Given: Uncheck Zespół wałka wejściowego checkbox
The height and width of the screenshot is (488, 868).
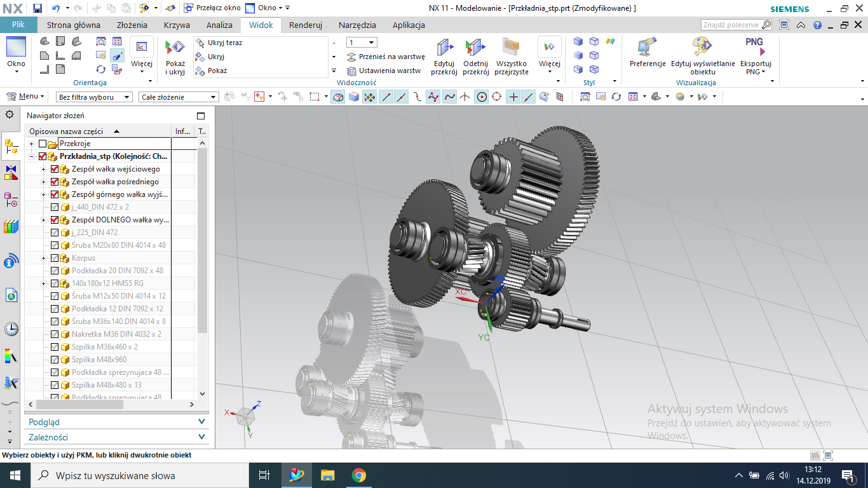Looking at the screenshot, I should point(54,169).
